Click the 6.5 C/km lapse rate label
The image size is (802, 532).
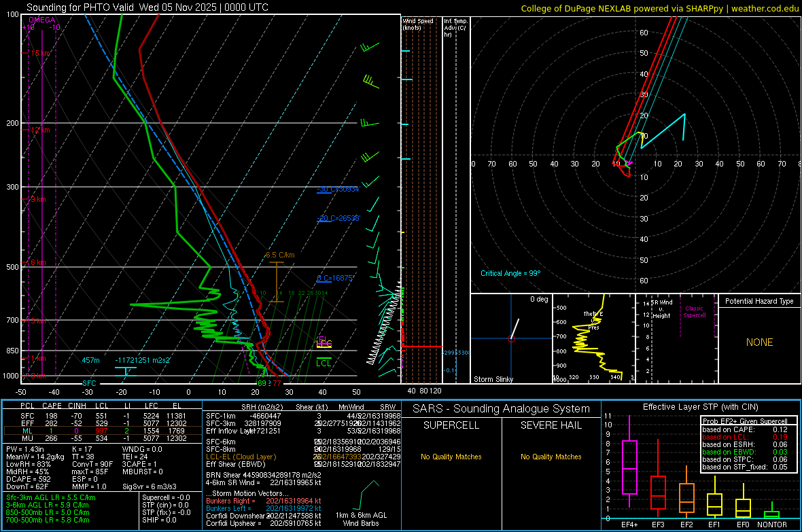coord(280,255)
